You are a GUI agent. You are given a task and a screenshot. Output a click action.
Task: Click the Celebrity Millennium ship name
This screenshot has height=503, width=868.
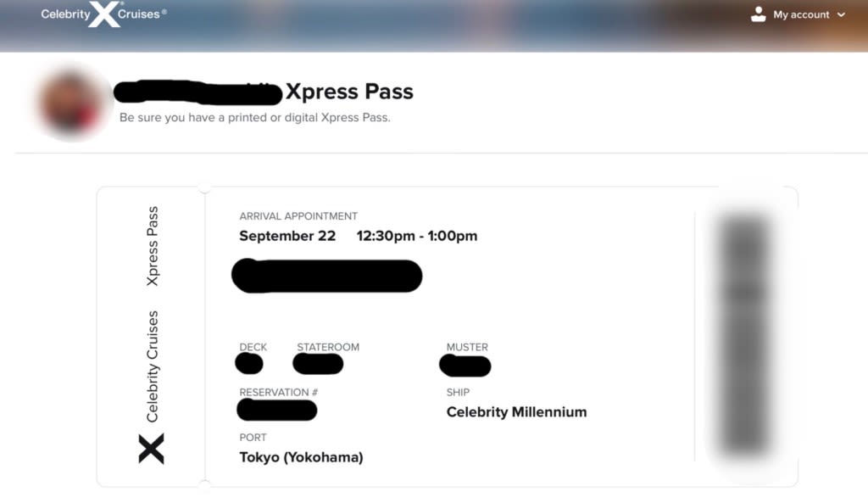[516, 412]
